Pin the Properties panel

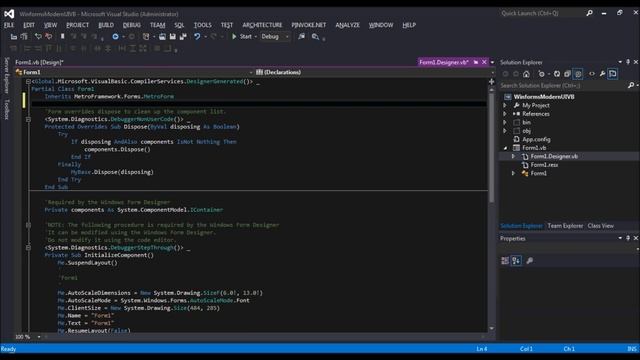(628, 238)
